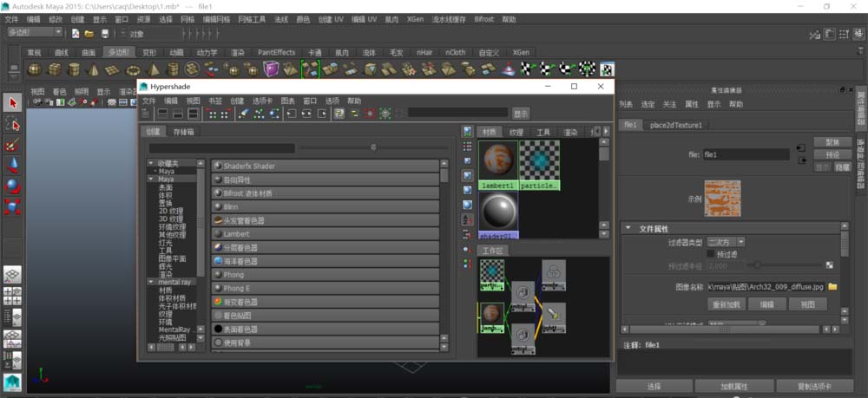Image resolution: width=868 pixels, height=398 pixels.
Task: Click the last checker icon on the shelf
Action: (608, 69)
